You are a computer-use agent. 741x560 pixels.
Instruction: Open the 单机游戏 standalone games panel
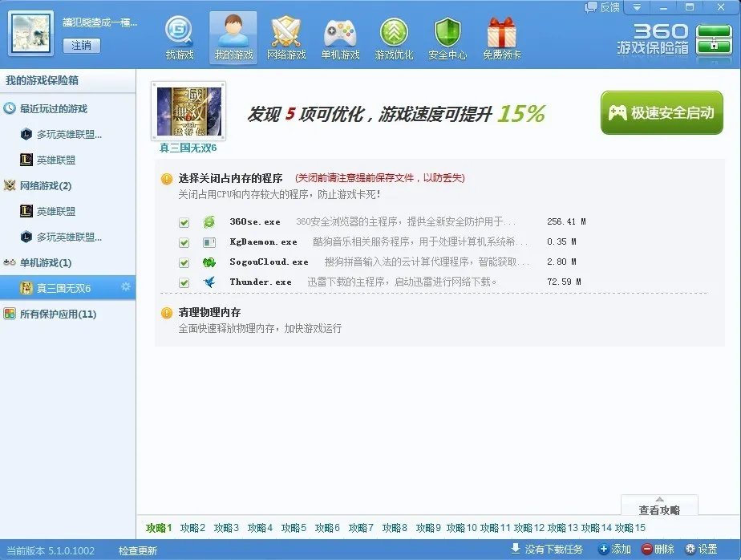pos(340,36)
